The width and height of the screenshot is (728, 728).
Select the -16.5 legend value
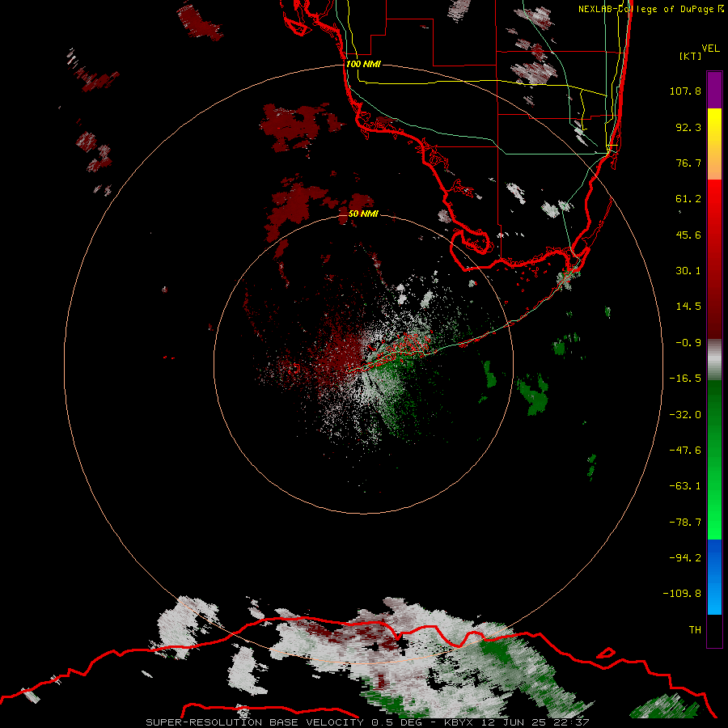point(685,379)
